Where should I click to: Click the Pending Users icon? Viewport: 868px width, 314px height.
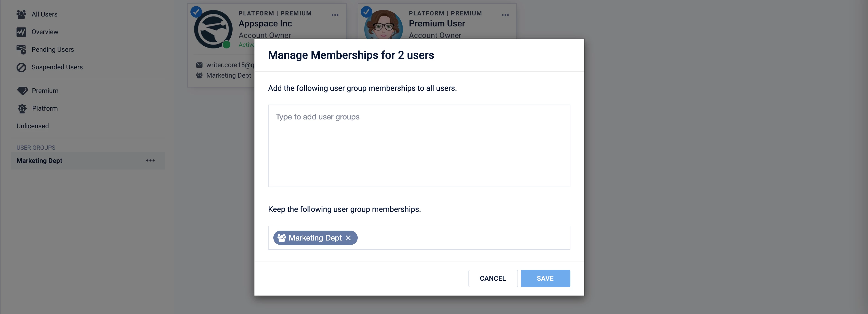coord(21,50)
